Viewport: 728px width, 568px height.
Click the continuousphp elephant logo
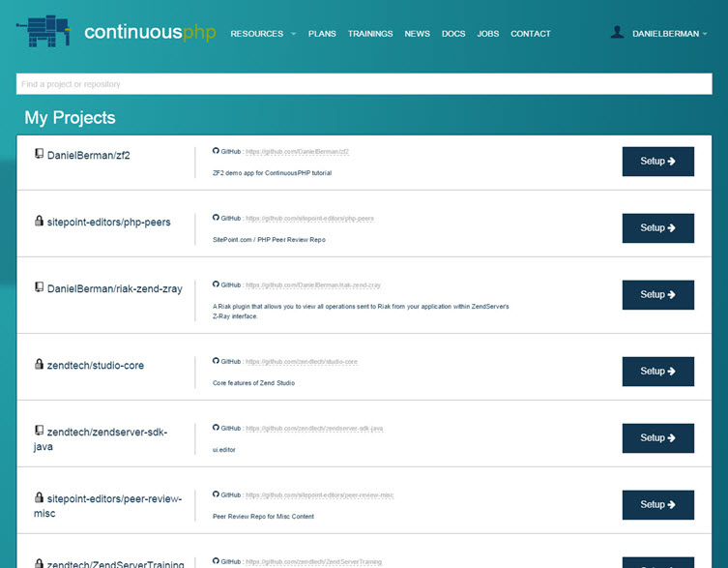tap(44, 32)
